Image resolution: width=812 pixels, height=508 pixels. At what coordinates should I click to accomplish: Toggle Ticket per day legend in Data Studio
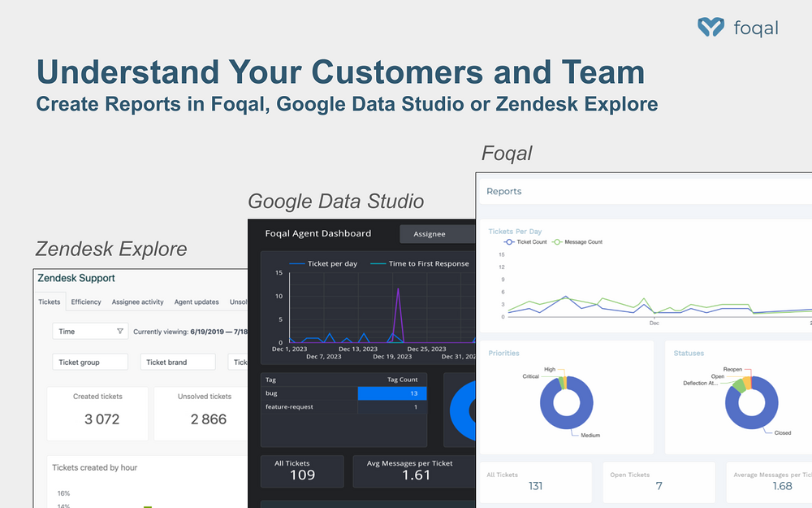[x=323, y=264]
